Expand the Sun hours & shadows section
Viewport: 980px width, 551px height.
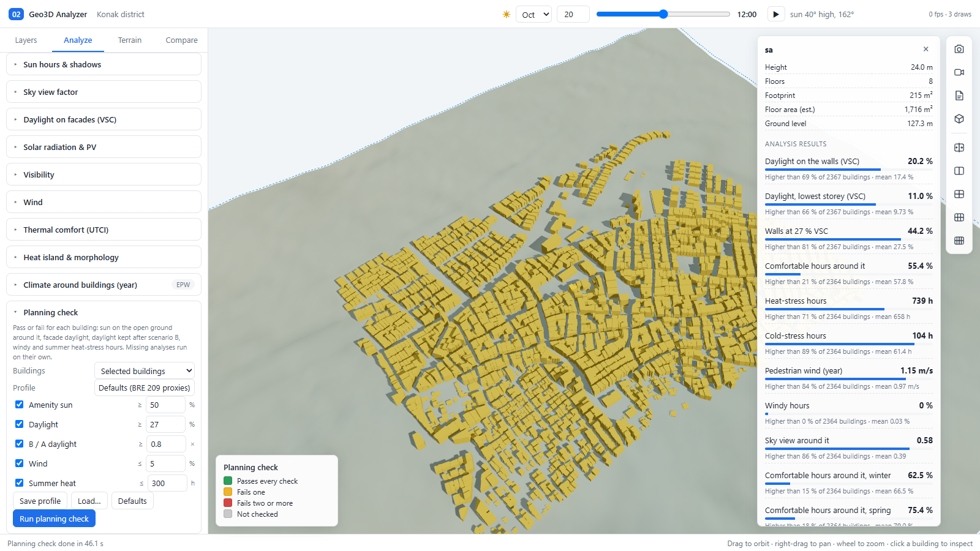(x=104, y=64)
